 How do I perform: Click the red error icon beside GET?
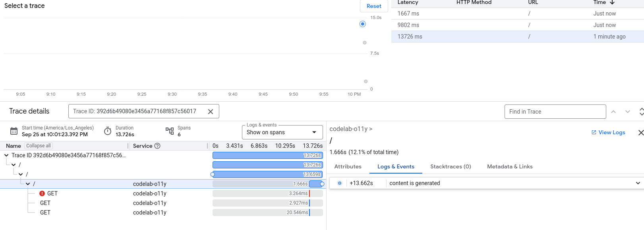pos(42,193)
